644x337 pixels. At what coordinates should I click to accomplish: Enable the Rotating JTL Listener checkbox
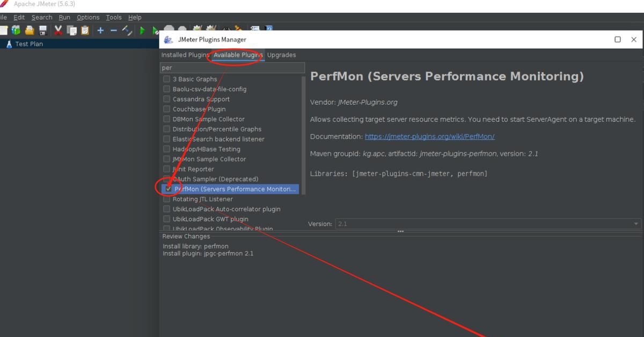[x=167, y=199]
